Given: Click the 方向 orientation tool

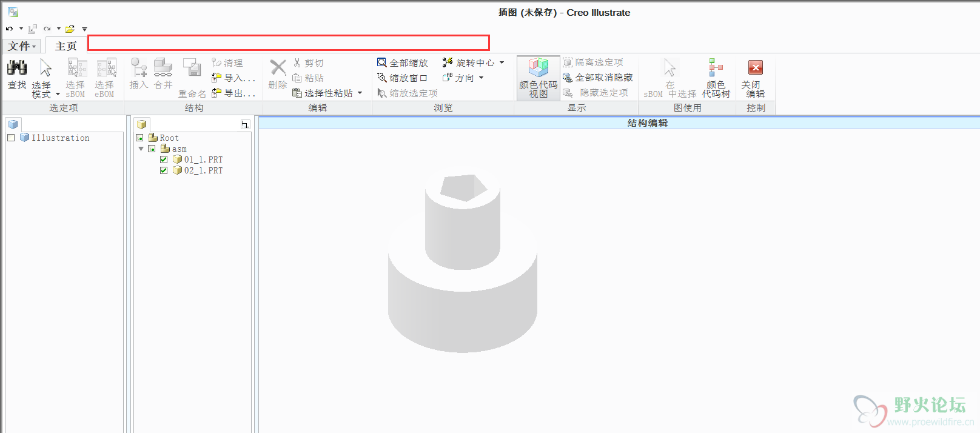Looking at the screenshot, I should (x=458, y=78).
